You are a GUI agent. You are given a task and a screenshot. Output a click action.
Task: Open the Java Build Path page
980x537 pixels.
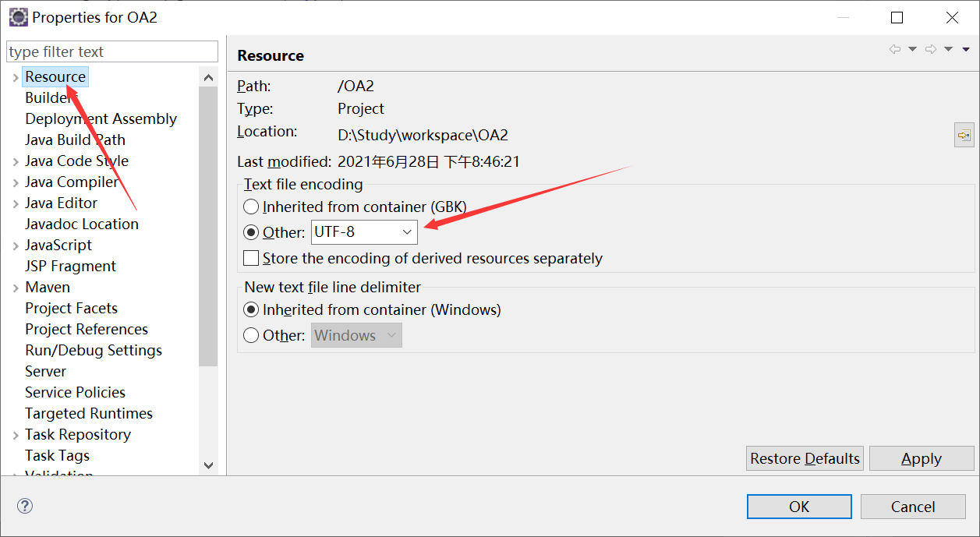pyautogui.click(x=75, y=140)
